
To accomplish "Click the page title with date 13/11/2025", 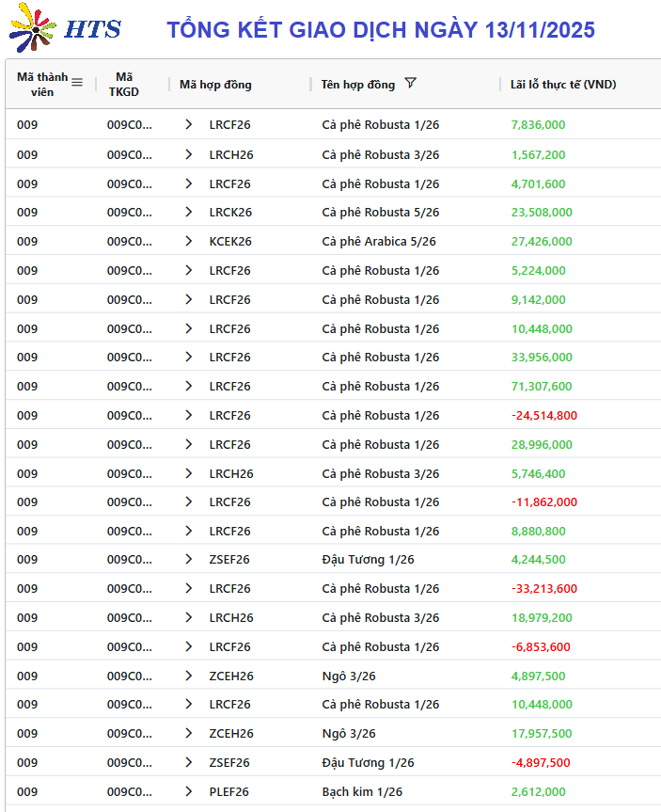I will coord(381,30).
